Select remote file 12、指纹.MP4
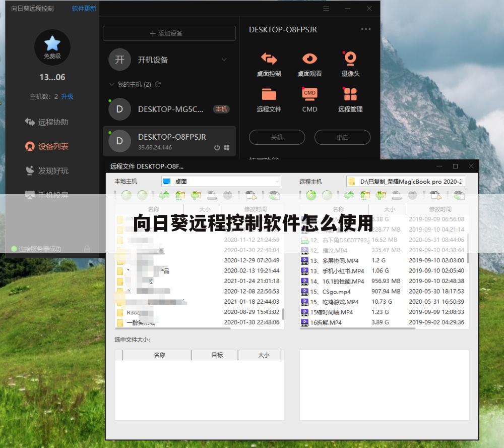The height and width of the screenshot is (448, 504). click(x=383, y=250)
